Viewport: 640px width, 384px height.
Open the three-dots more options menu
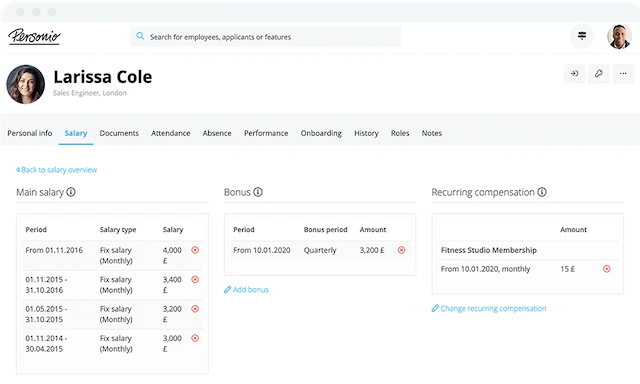click(623, 73)
